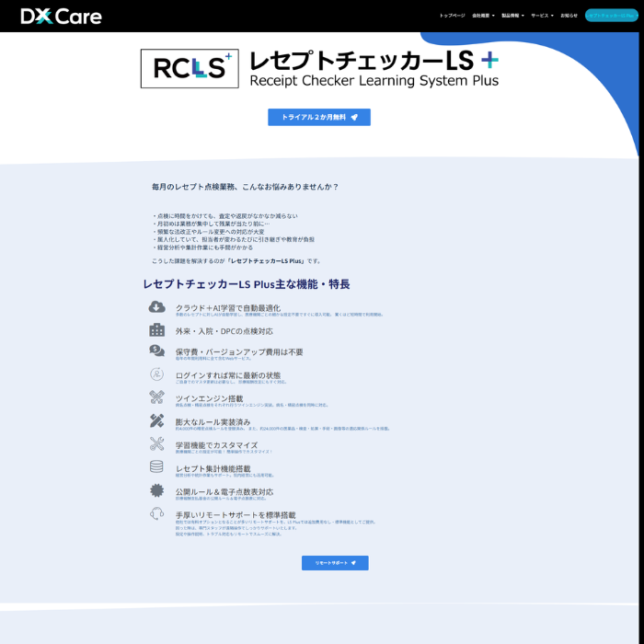Click the subtitle Receipt Checker Learning System Plus
Viewport: 644px width, 644px height.
(x=374, y=81)
